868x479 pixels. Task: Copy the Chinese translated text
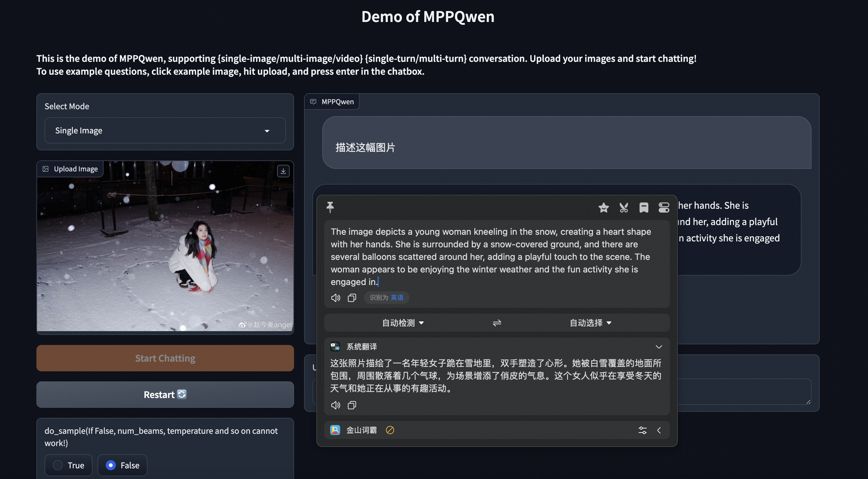tap(352, 405)
